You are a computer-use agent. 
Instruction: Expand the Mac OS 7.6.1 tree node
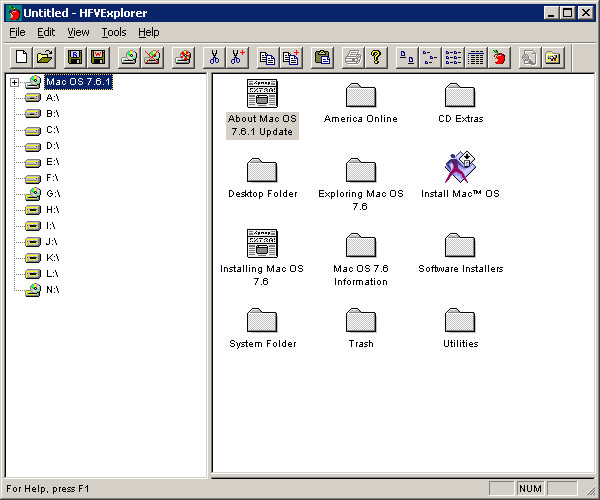tap(15, 82)
